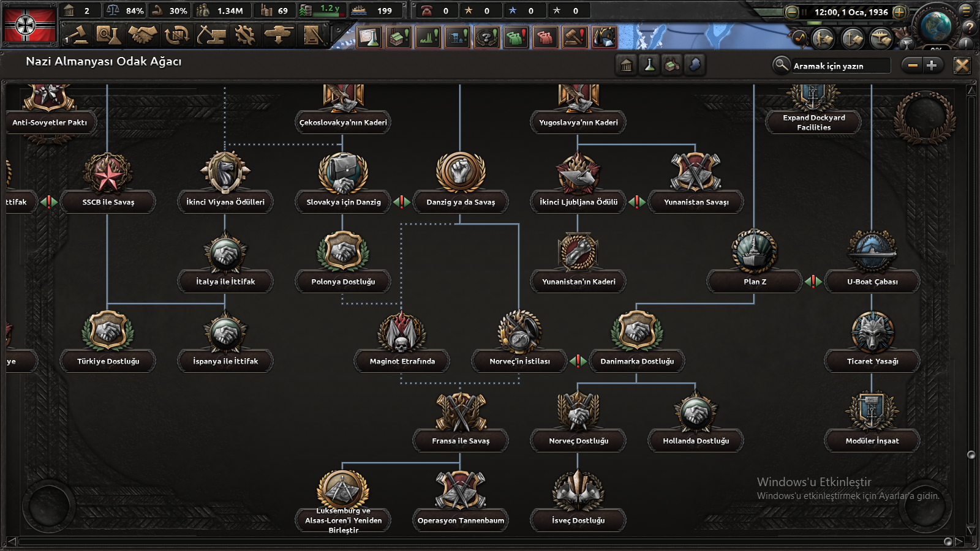Toggle game pause next to the date
980x551 pixels.
[x=805, y=12]
